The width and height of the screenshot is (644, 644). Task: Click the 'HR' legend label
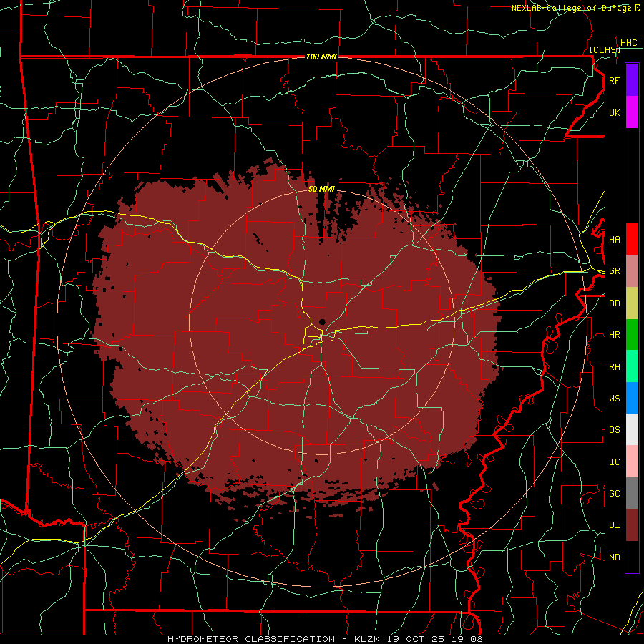[614, 335]
